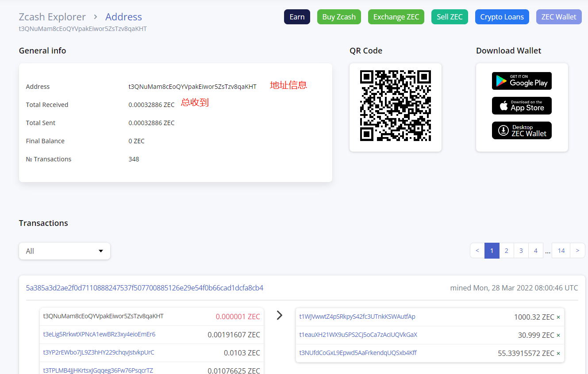Open output address t1WJVwwtZ4pSRkpyS42fc3UTnkKSWAutfAp
Screen dimensions: 588x374
[357, 317]
